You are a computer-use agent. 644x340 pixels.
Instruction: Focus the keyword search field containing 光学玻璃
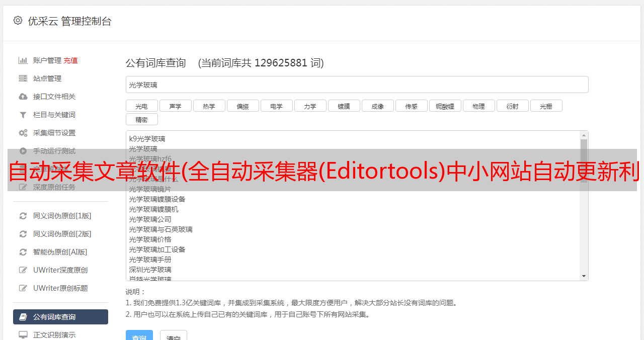point(357,84)
